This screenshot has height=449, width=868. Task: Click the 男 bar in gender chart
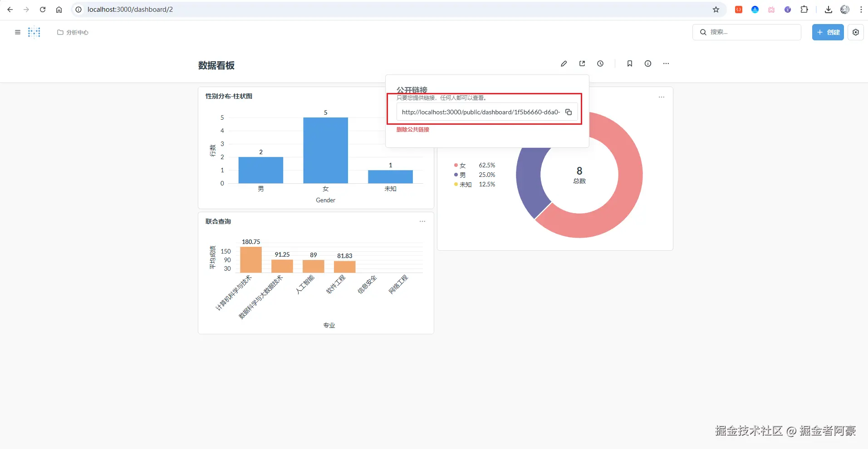tap(261, 170)
